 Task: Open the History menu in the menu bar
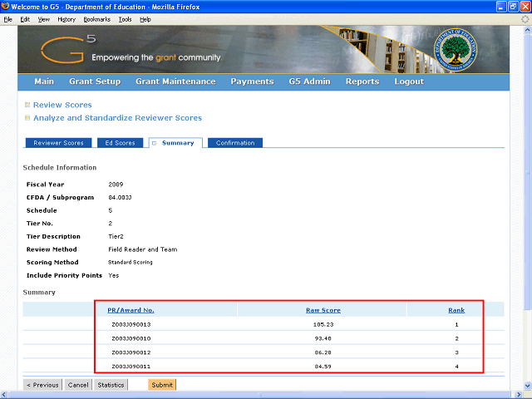(x=66, y=19)
